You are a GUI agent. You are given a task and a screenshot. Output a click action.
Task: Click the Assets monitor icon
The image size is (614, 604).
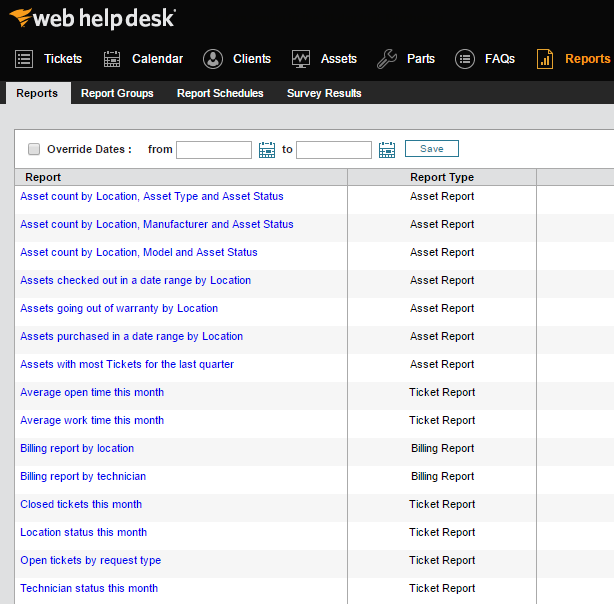pyautogui.click(x=301, y=59)
